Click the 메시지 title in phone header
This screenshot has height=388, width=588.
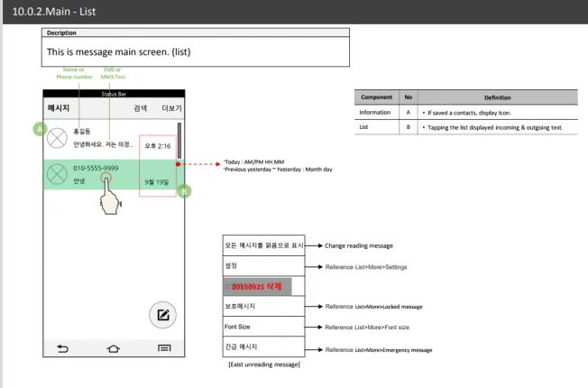60,107
